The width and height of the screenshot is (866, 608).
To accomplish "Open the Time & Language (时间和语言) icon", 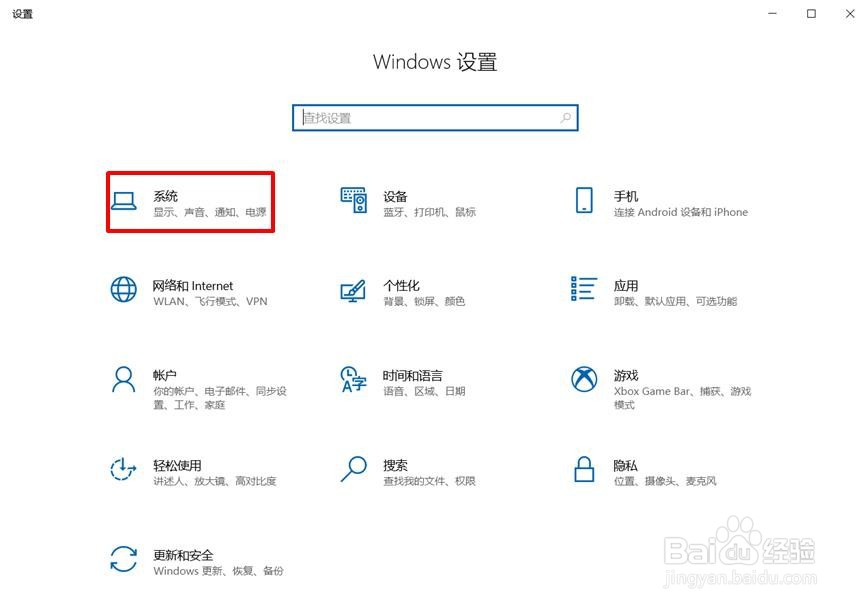I will point(353,379).
